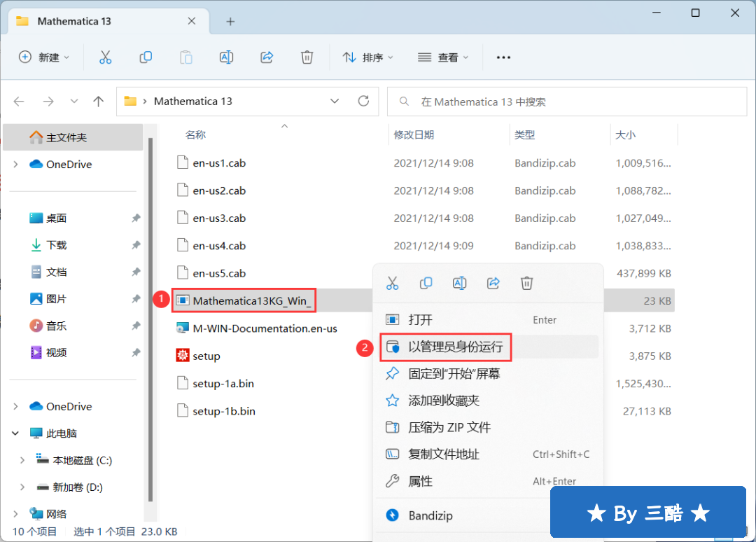Select the file setup-1b.bin
The image size is (756, 542).
tap(224, 411)
